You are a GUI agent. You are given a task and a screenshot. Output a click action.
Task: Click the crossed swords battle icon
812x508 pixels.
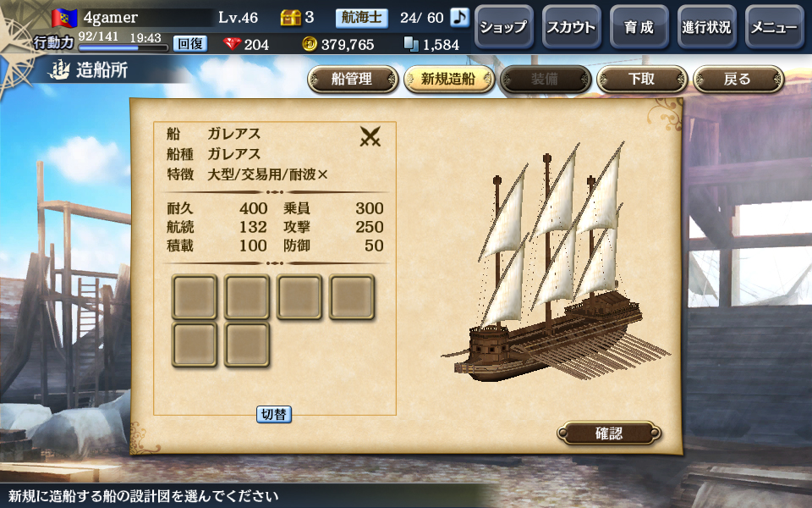(x=370, y=136)
